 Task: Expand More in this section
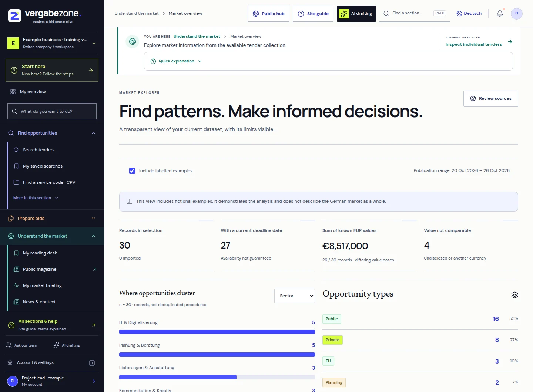point(36,198)
